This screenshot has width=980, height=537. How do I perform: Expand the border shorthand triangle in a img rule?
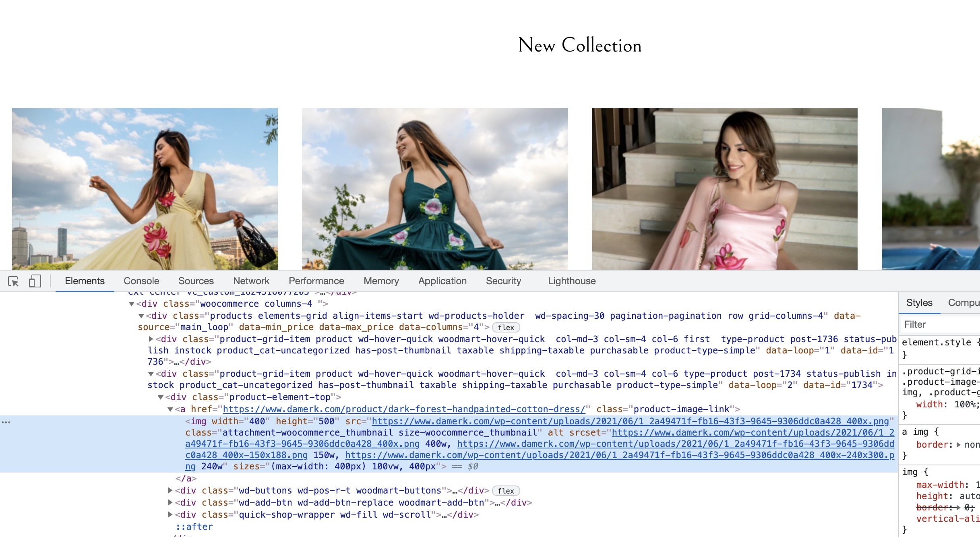click(959, 445)
